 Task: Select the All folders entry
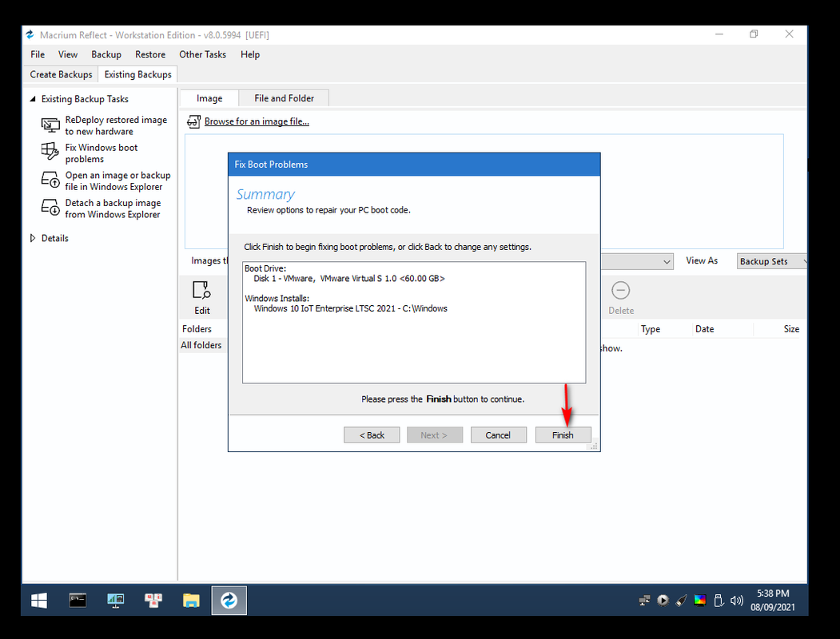coord(201,345)
